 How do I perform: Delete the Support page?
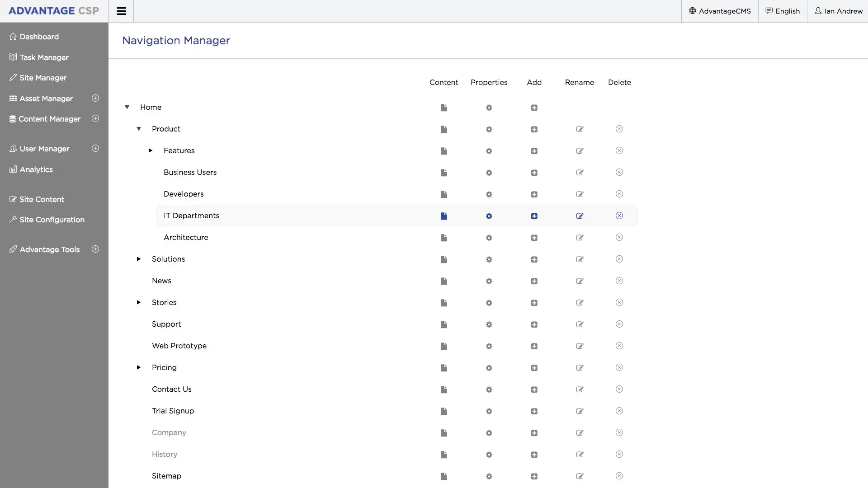click(619, 324)
